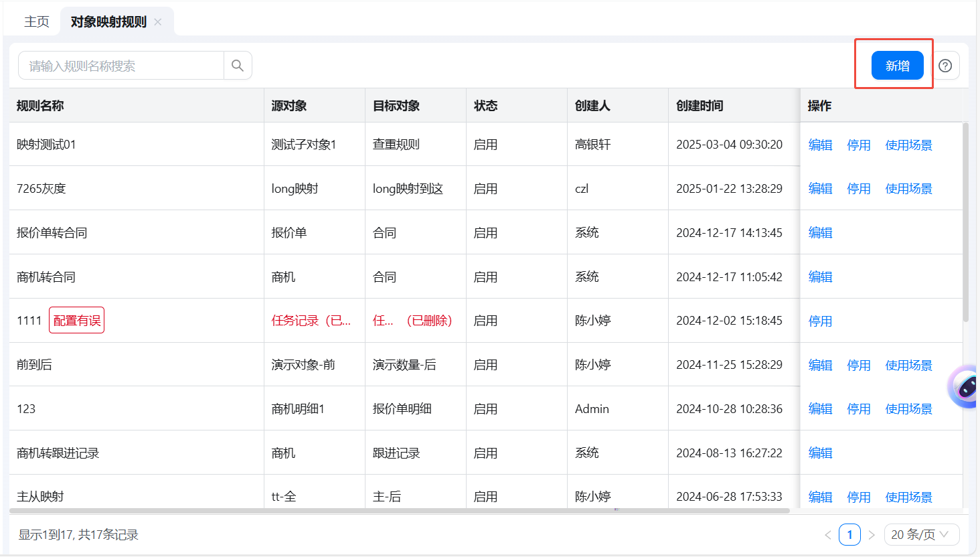Click the horizontal table scrollbar

pos(400,511)
